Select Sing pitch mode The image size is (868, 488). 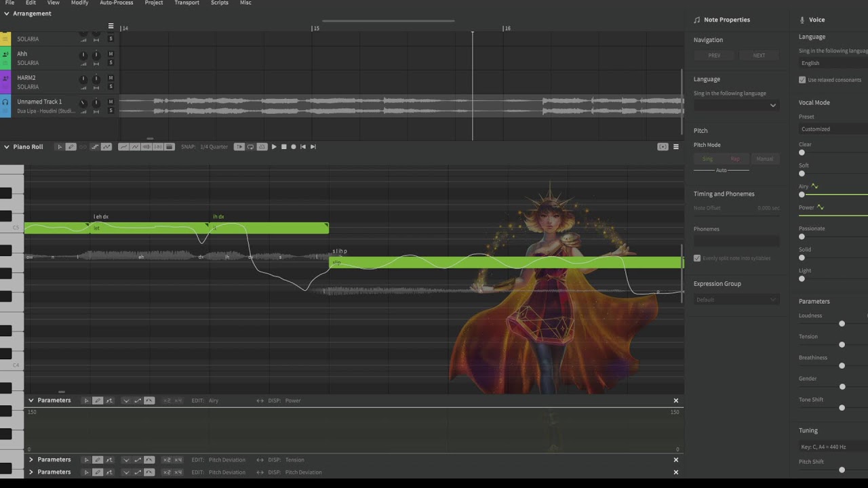tap(707, 159)
